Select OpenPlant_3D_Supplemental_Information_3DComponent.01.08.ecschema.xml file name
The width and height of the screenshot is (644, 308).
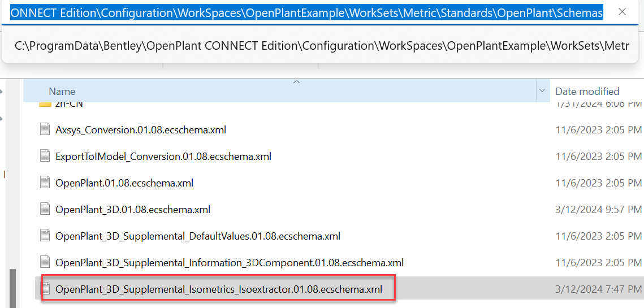230,262
